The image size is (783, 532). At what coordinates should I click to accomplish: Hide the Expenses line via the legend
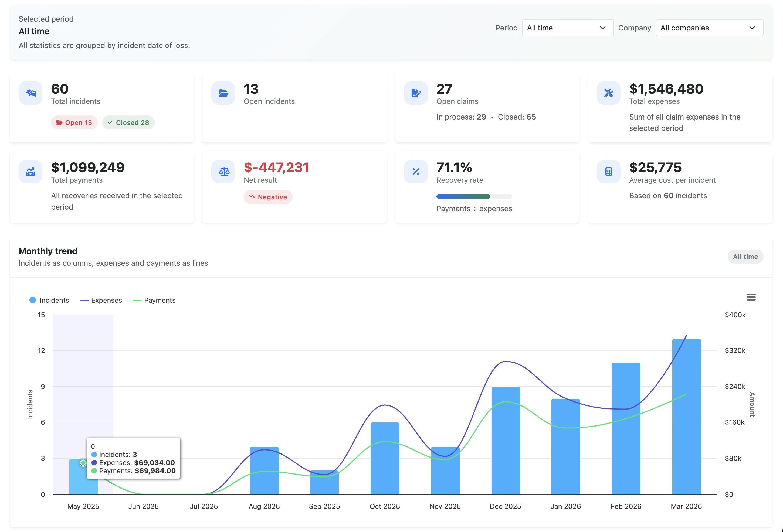tap(101, 300)
